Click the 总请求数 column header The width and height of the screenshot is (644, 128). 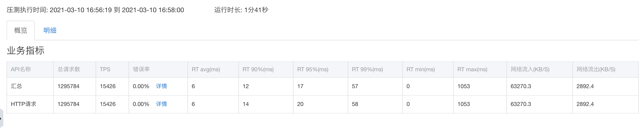click(69, 69)
